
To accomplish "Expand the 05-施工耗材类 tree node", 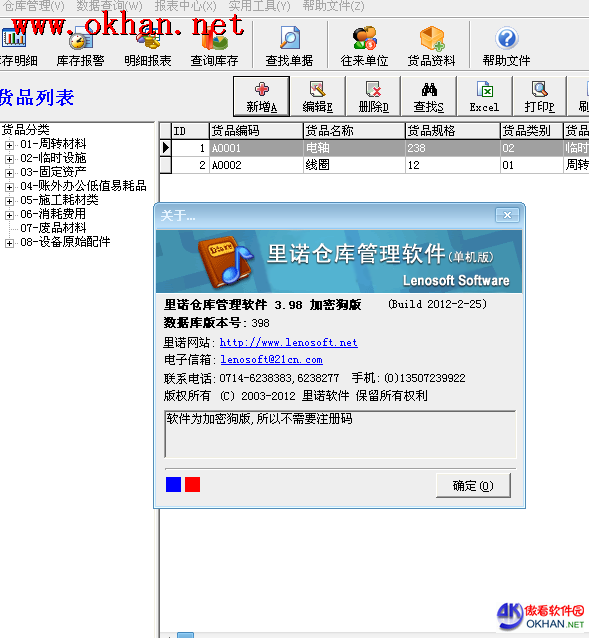I will [x=9, y=201].
